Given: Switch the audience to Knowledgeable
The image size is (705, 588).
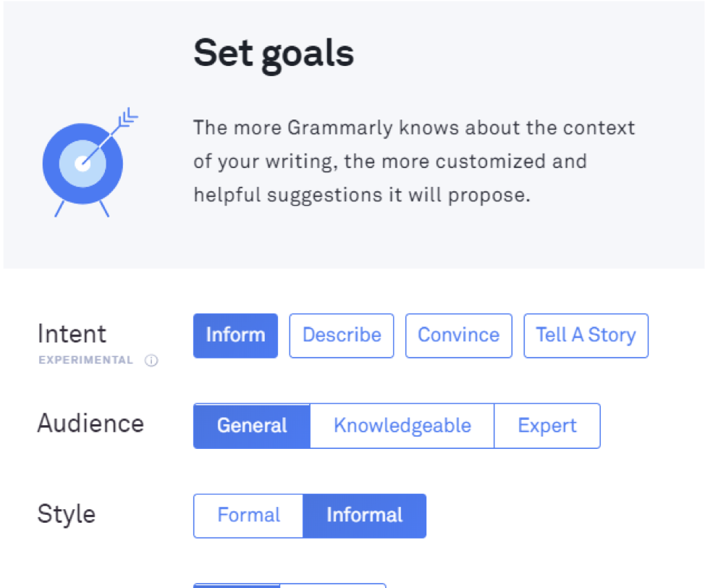Looking at the screenshot, I should click(402, 426).
